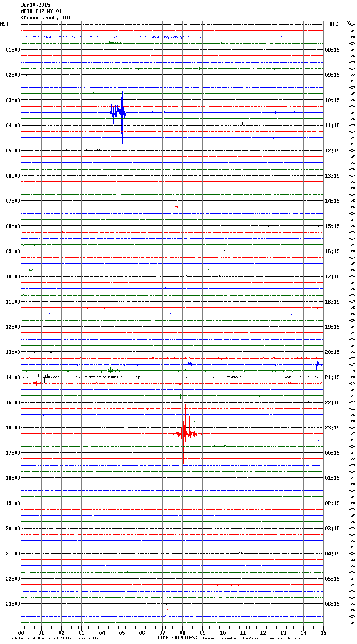Pick the 00:15 UTC time label
This screenshot has height=644, width=357.
pos(332,453)
